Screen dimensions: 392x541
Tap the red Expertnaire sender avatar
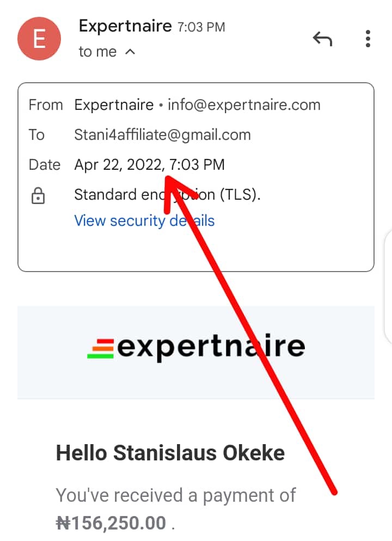pos(39,39)
